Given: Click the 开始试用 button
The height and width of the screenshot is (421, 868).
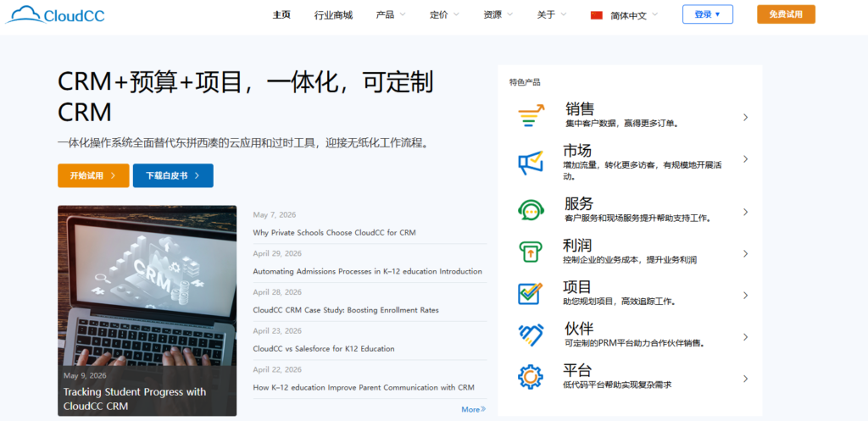Looking at the screenshot, I should click(x=93, y=175).
